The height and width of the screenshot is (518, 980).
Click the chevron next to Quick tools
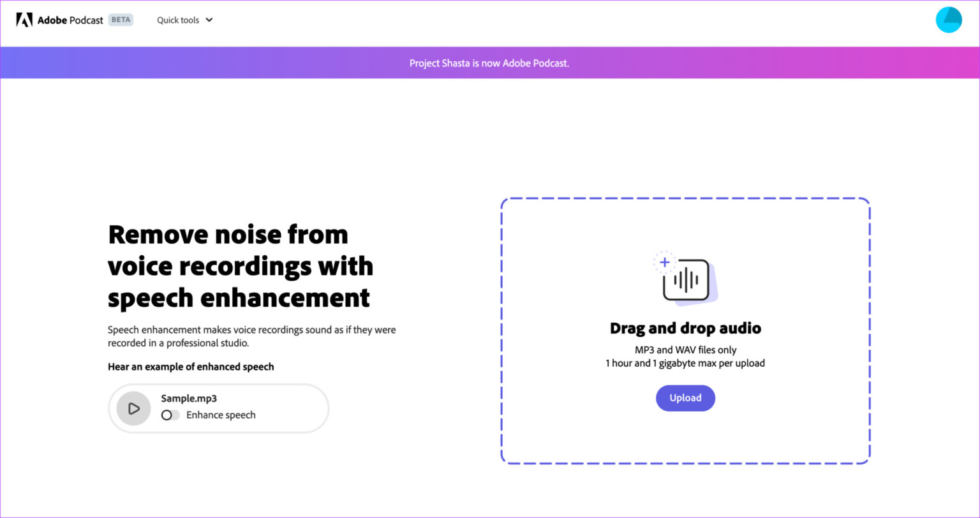tap(209, 20)
